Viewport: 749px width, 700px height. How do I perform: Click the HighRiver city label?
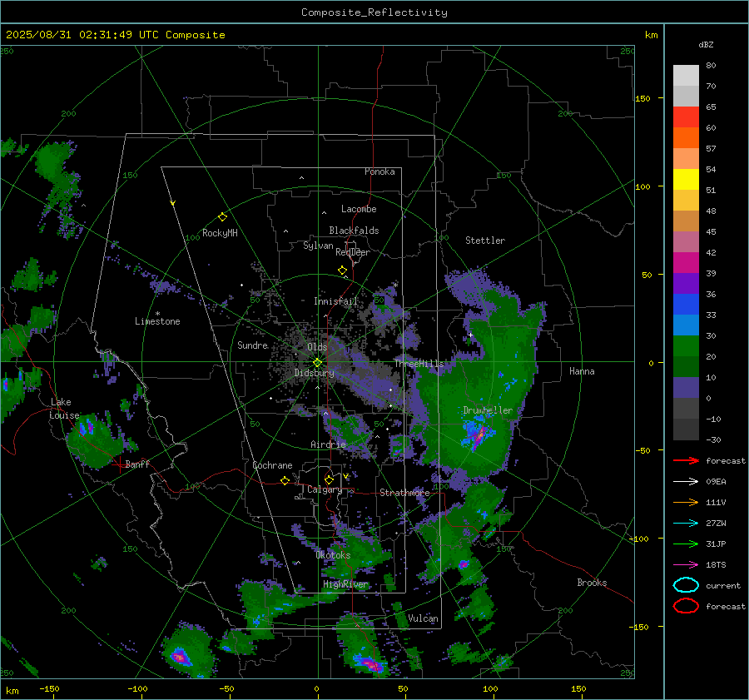(345, 584)
